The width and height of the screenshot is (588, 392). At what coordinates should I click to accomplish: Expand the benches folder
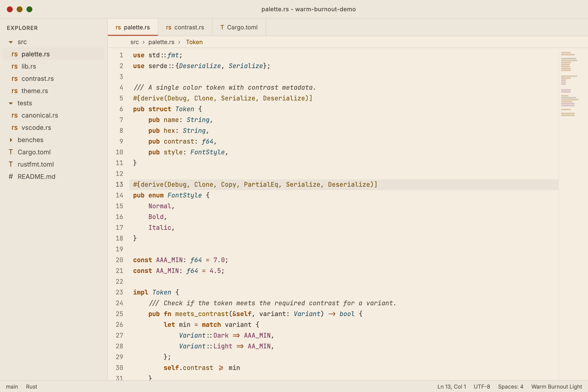click(x=11, y=140)
